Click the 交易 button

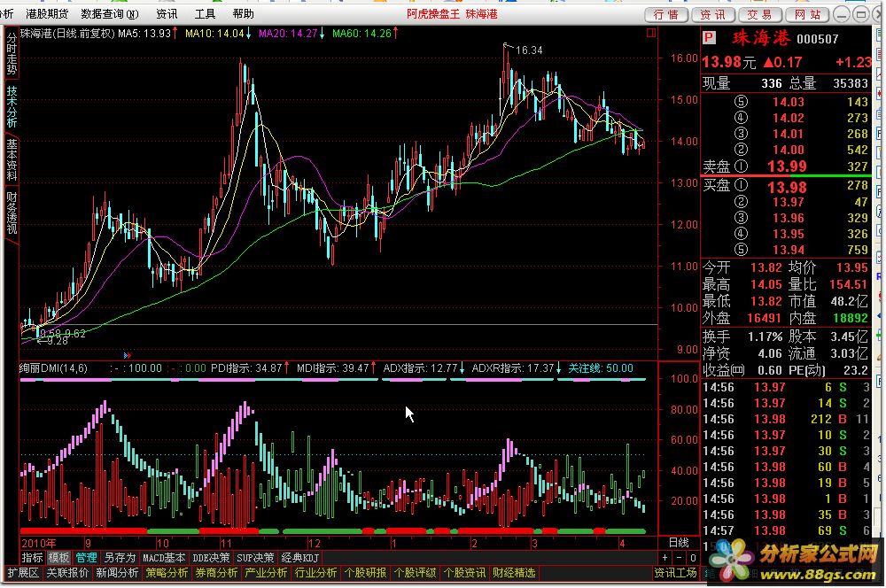(x=759, y=15)
